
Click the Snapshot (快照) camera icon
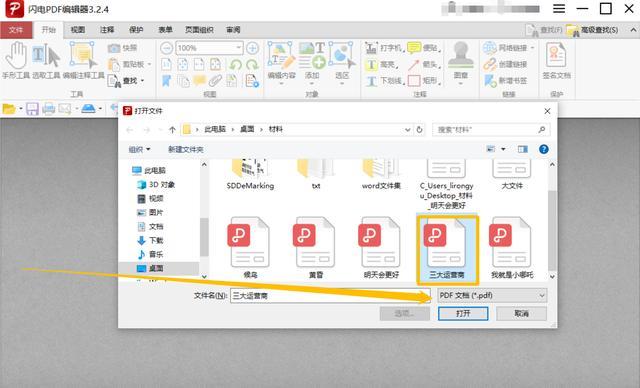pyautogui.click(x=114, y=48)
